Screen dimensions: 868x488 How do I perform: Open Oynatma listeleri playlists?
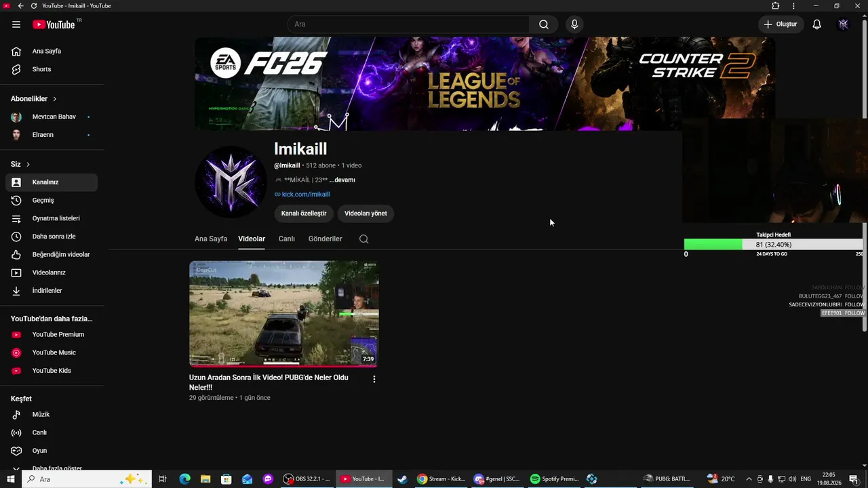click(52, 218)
